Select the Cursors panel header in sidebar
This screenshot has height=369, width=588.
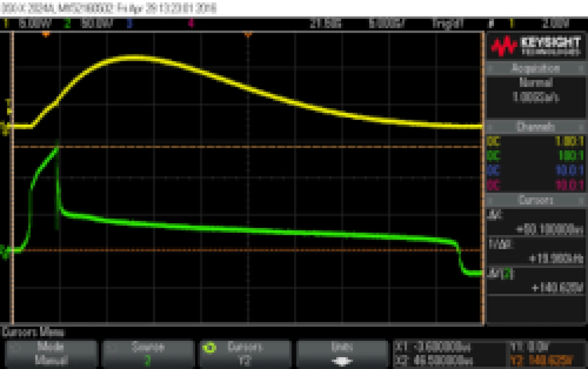coord(535,200)
